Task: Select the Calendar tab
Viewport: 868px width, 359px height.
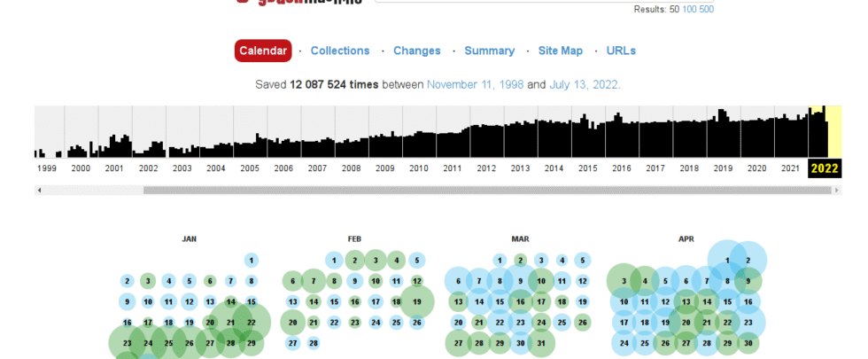Action: click(263, 51)
